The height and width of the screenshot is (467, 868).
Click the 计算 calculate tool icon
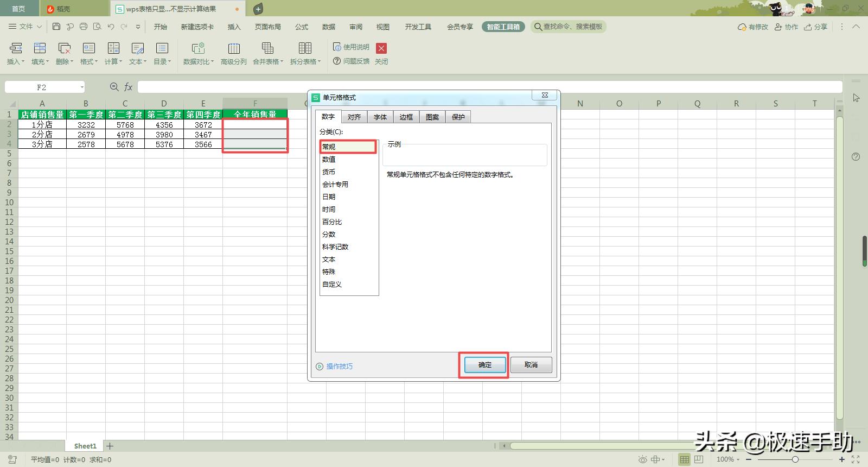click(113, 48)
